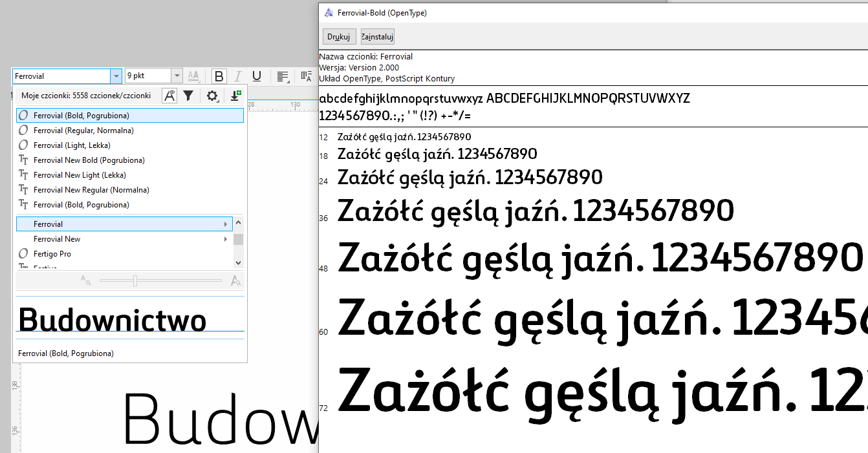Click the Ferrovial-Bold window title icon
The height and width of the screenshot is (453, 868).
[329, 13]
